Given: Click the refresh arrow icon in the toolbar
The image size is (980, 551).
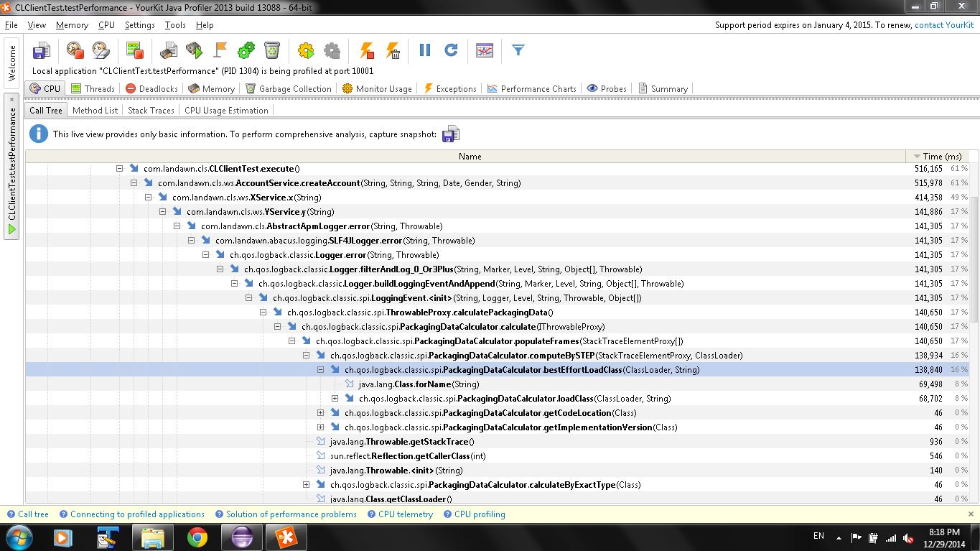Looking at the screenshot, I should pyautogui.click(x=451, y=50).
